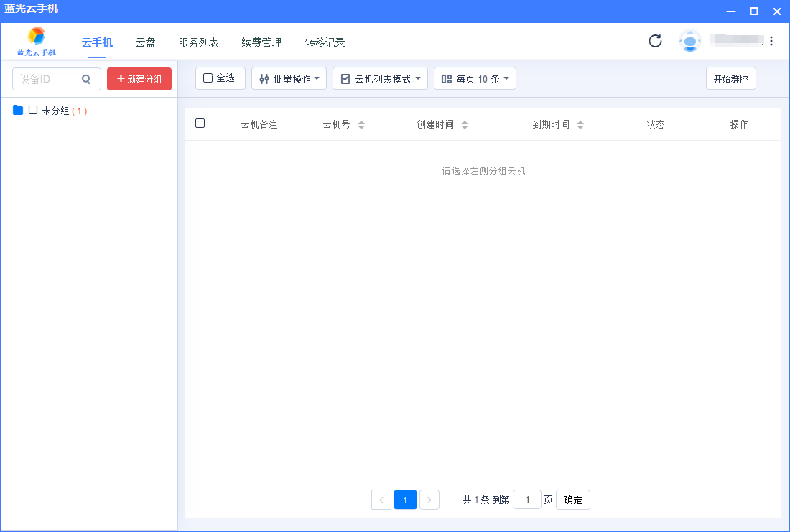
Task: Tick the 未分组 group checkbox
Action: pos(33,111)
